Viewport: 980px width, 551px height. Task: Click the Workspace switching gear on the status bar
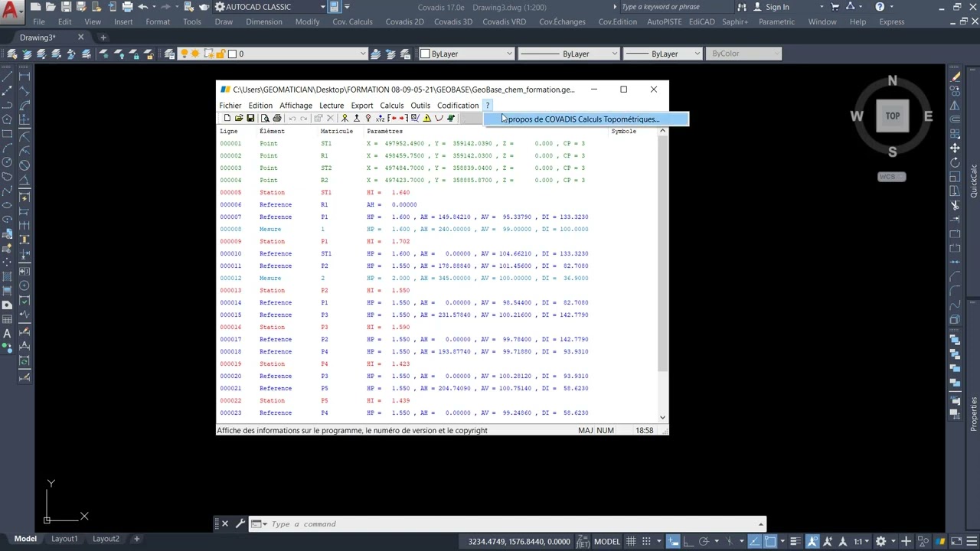pyautogui.click(x=881, y=541)
